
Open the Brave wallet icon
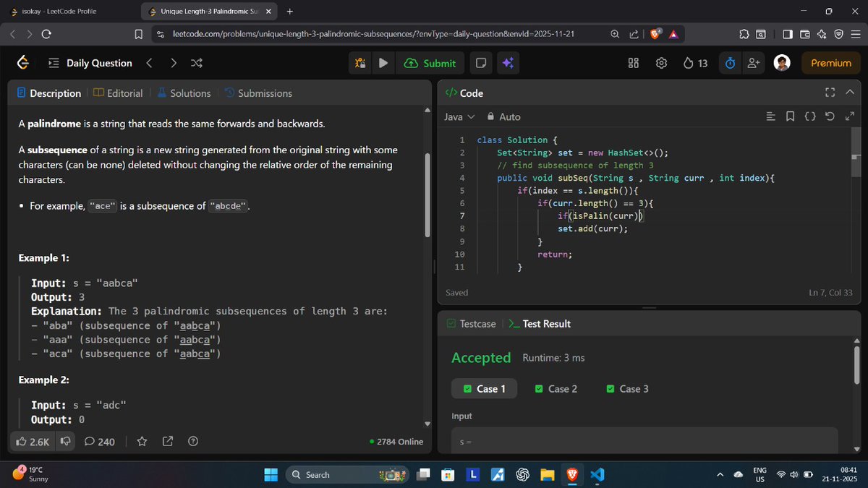point(805,34)
